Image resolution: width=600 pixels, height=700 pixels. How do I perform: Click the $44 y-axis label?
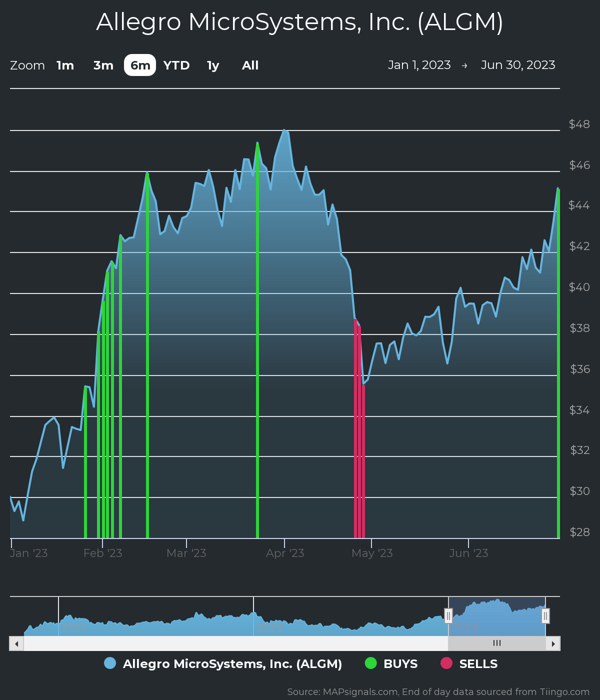click(x=579, y=205)
